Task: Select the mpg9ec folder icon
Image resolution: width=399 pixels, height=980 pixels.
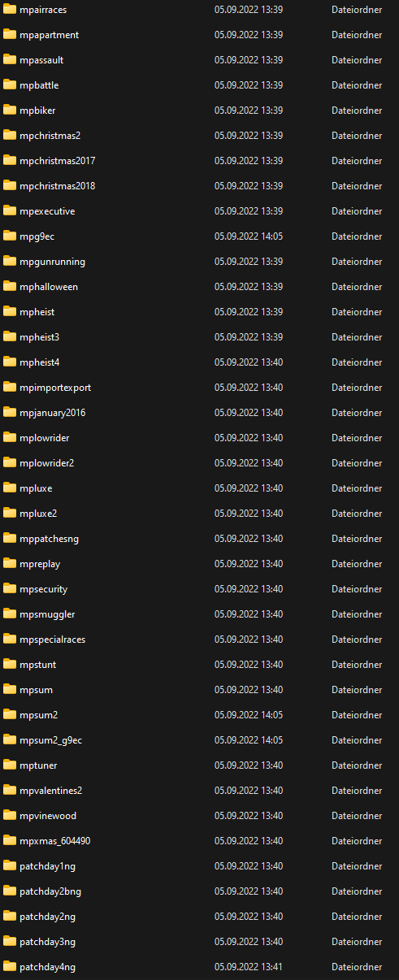Action: pos(10,236)
